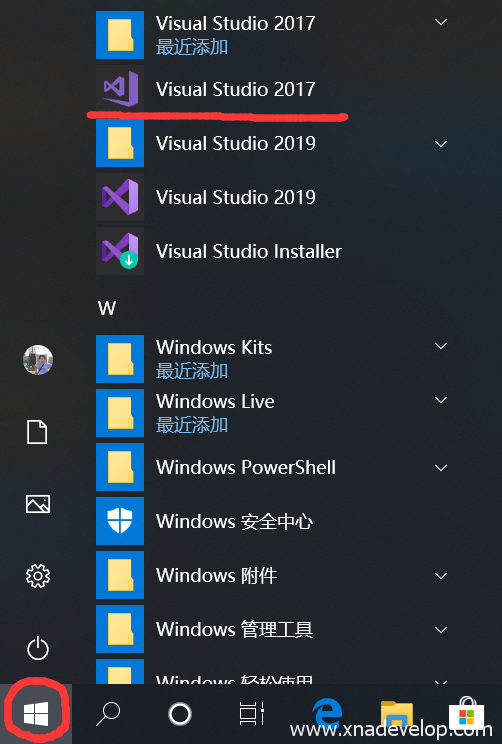Start Visual Studio Installer icon

coord(120,251)
